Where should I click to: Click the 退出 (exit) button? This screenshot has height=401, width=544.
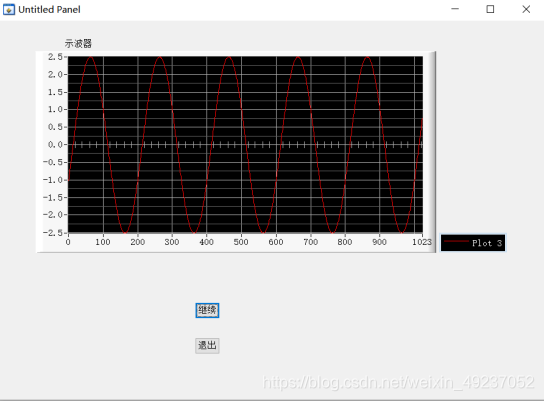point(207,345)
